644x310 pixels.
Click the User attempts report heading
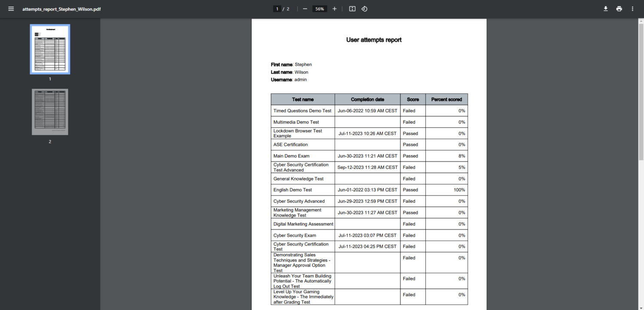click(x=374, y=40)
